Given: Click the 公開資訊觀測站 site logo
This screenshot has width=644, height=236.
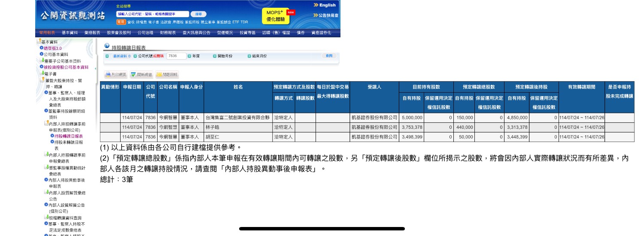Looking at the screenshot, I should [73, 15].
